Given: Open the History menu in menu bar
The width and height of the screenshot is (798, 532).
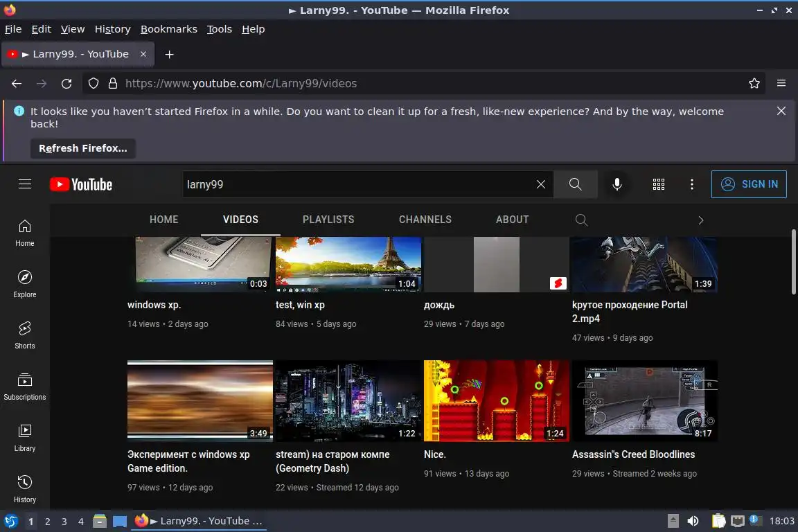Looking at the screenshot, I should [x=112, y=29].
